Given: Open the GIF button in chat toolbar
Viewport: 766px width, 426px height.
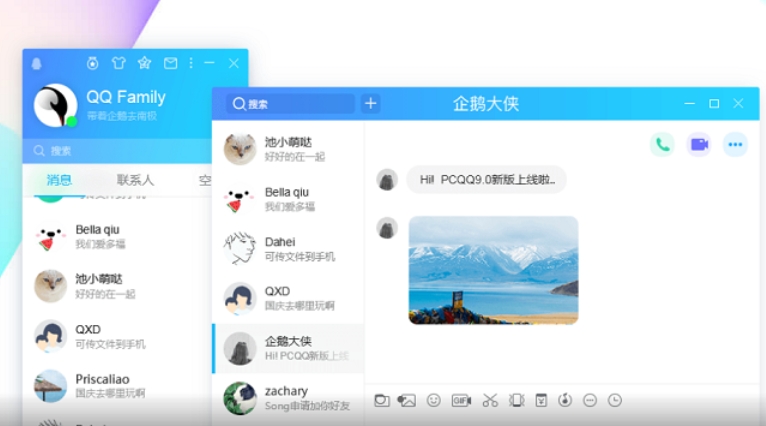Looking at the screenshot, I should 461,401.
